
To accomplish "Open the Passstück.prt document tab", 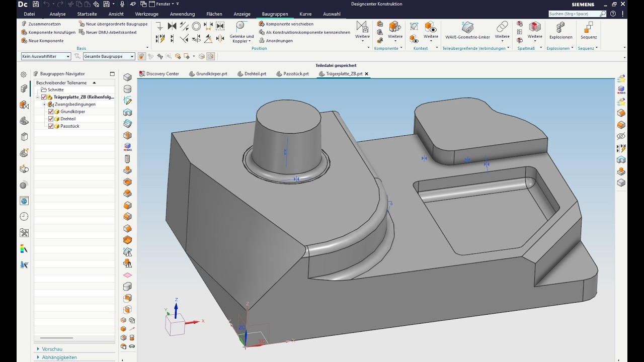I will click(292, 74).
